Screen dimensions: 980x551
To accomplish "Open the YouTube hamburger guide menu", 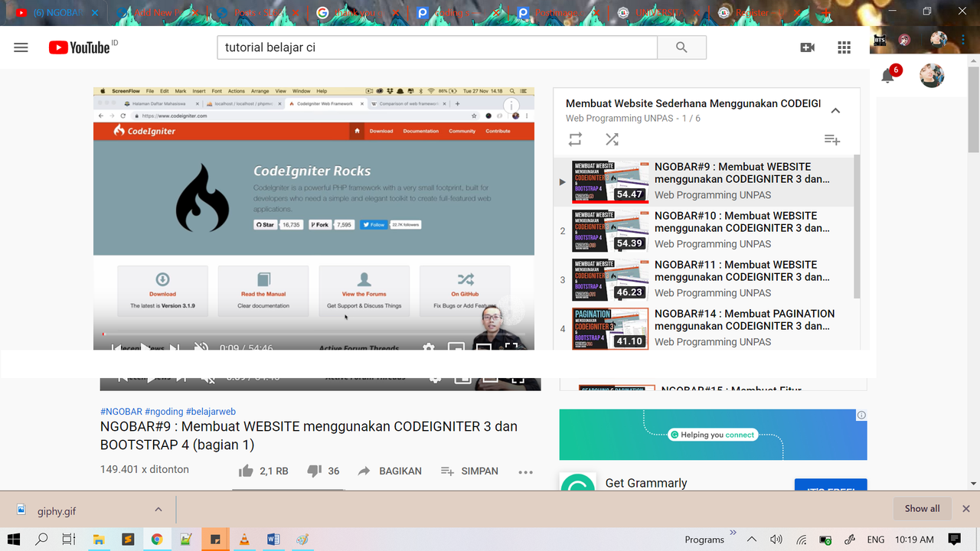I will tap(21, 47).
